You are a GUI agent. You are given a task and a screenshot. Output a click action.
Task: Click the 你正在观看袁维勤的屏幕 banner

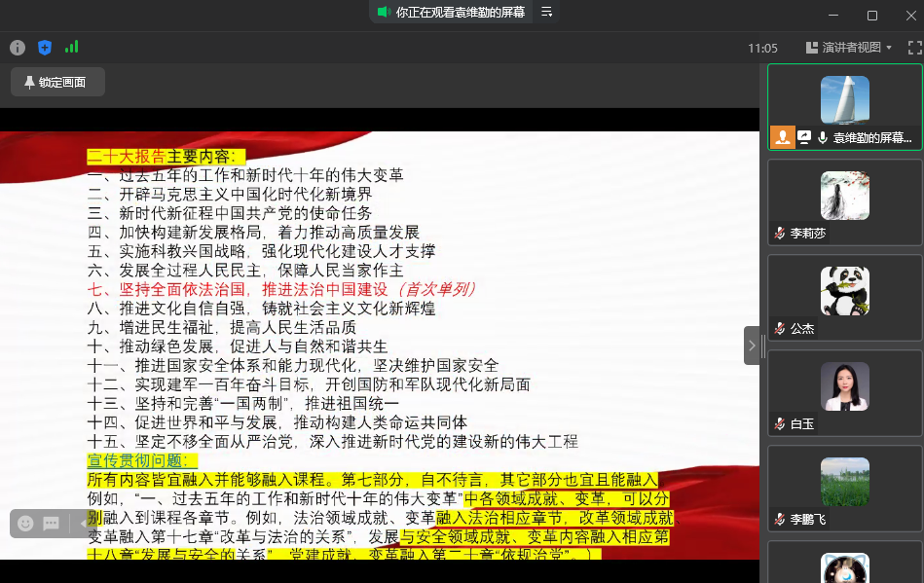point(451,13)
